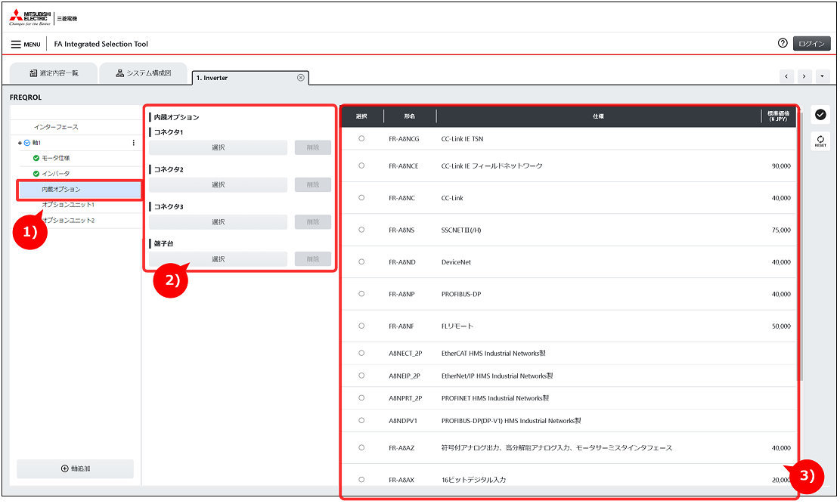
Task: Click green check icon beside モータ仕様
Action: tap(36, 158)
